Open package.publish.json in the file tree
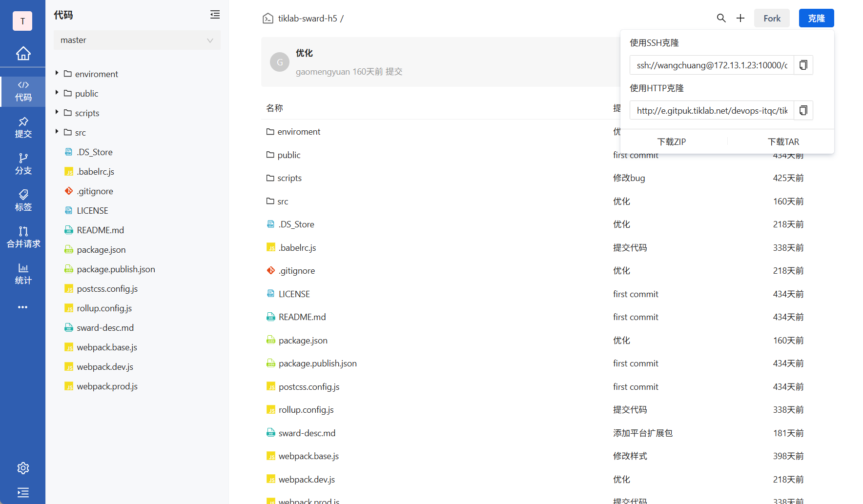The width and height of the screenshot is (863, 504). point(116,269)
